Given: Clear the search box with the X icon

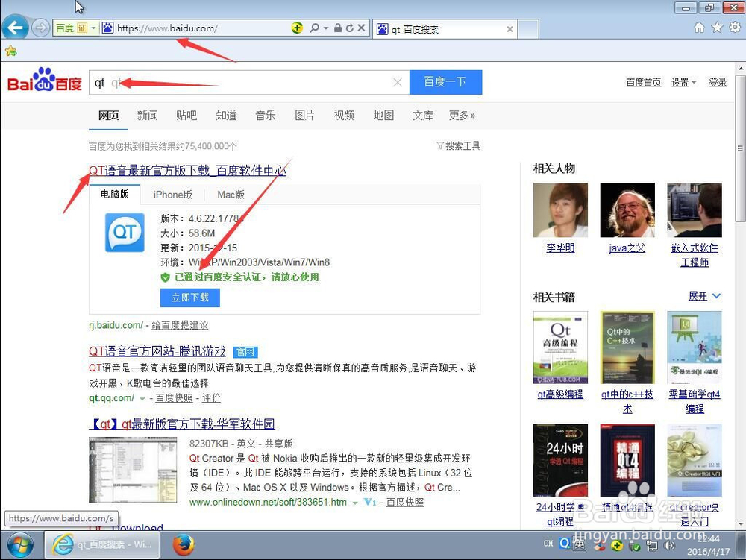Looking at the screenshot, I should [x=398, y=82].
